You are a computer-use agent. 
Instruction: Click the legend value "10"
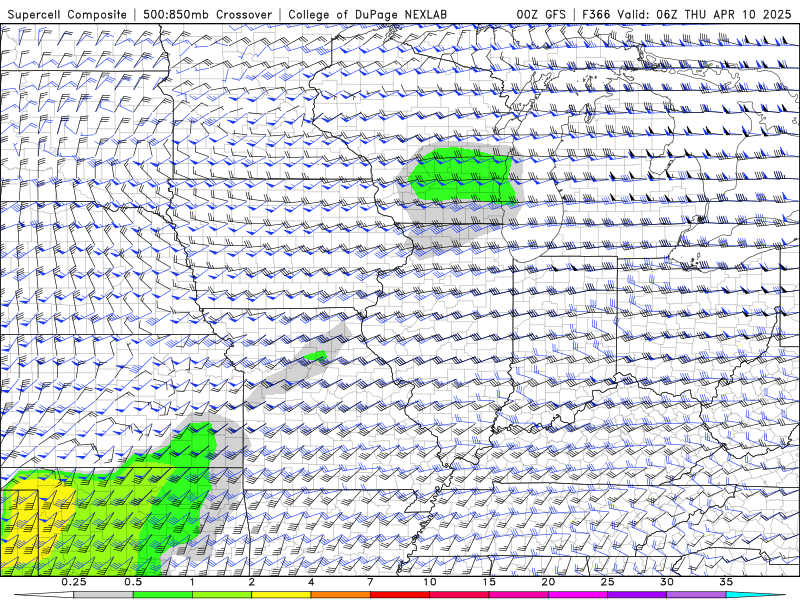(x=430, y=582)
